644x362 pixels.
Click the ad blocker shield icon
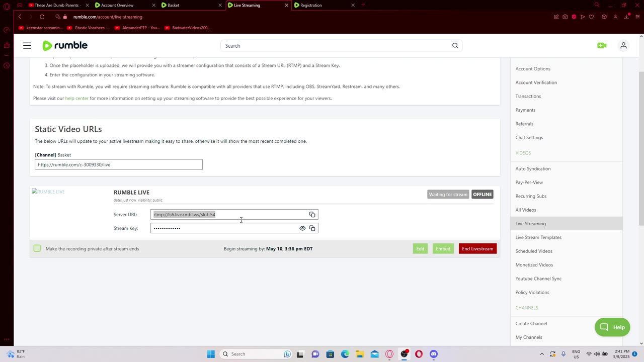(574, 17)
